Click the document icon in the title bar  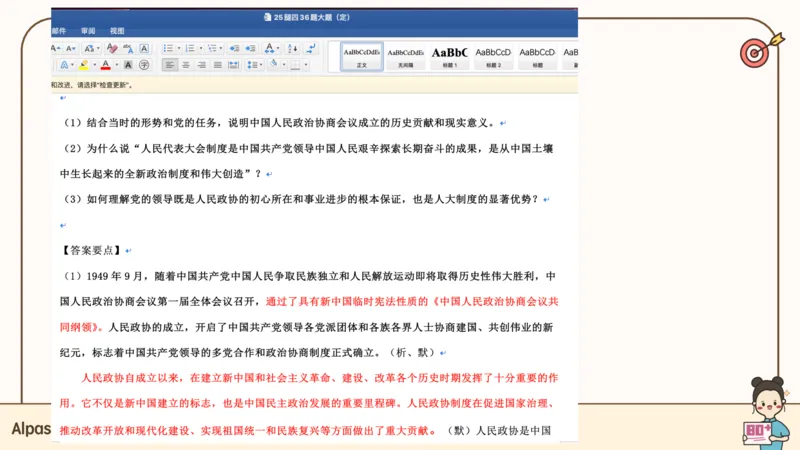coord(267,17)
